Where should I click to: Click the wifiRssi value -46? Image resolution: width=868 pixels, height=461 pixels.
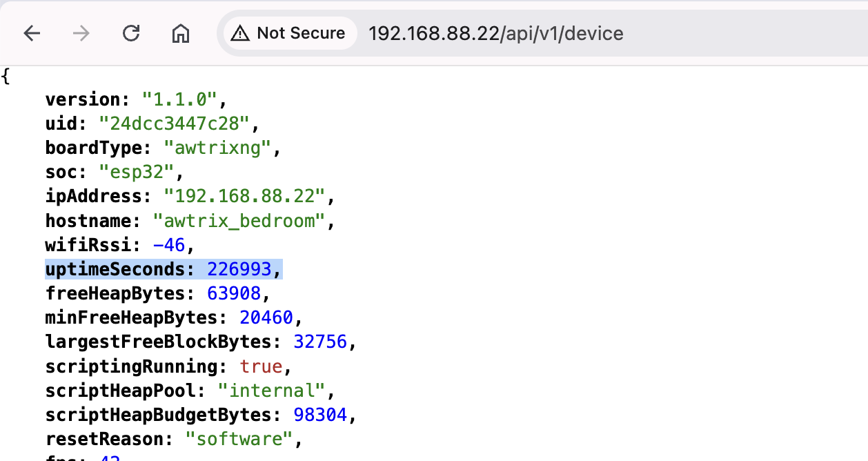[x=169, y=245]
